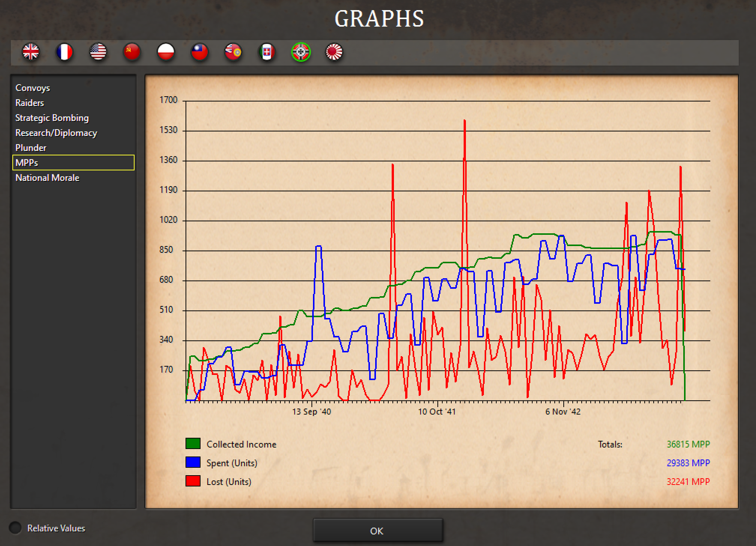756x546 pixels.
Task: Click the 'Totals:' label
Action: [610, 444]
